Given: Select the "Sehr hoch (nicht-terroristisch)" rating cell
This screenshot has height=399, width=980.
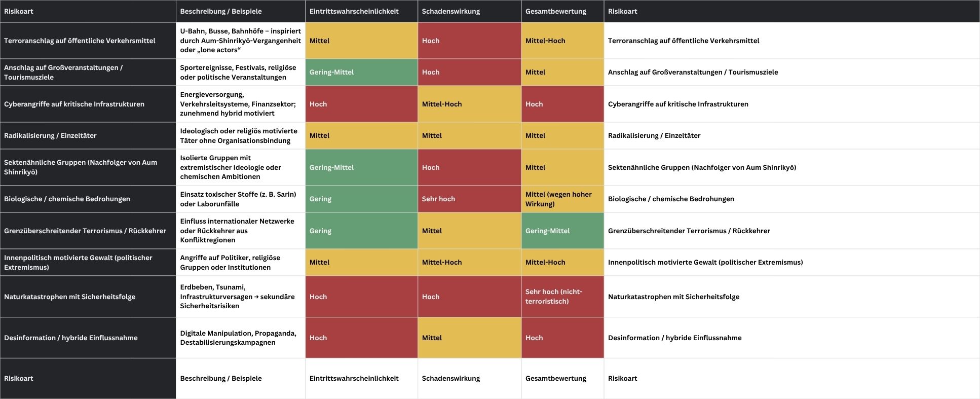Looking at the screenshot, I should pyautogui.click(x=562, y=296).
